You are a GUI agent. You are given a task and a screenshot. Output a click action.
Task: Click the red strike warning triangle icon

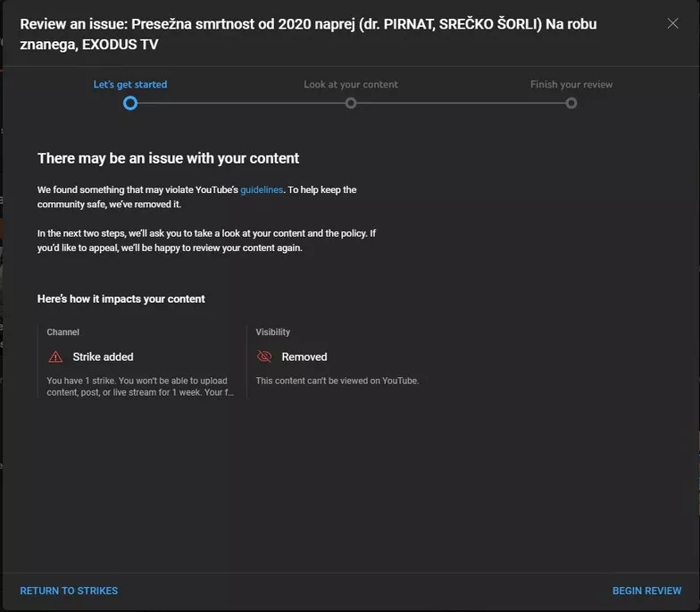click(55, 356)
